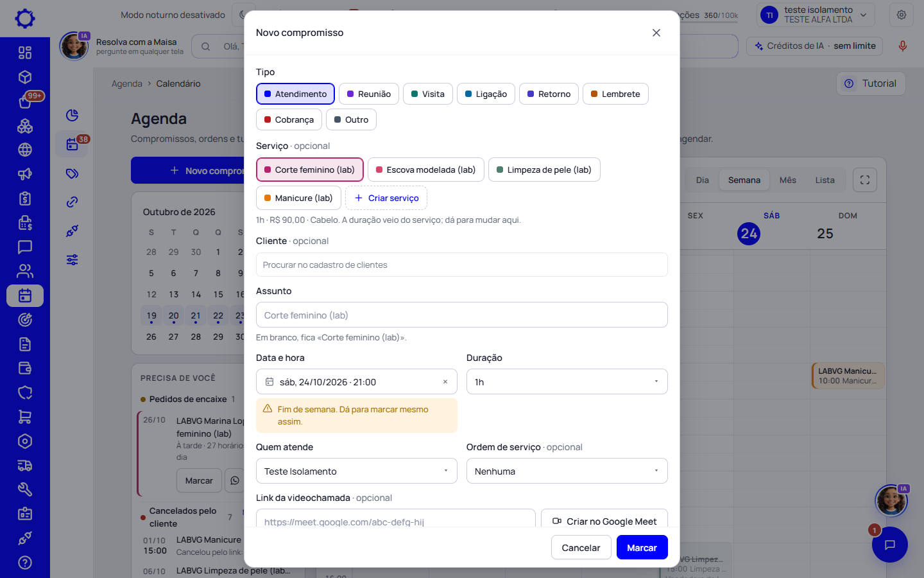Open the Quem atende dropdown

[357, 471]
